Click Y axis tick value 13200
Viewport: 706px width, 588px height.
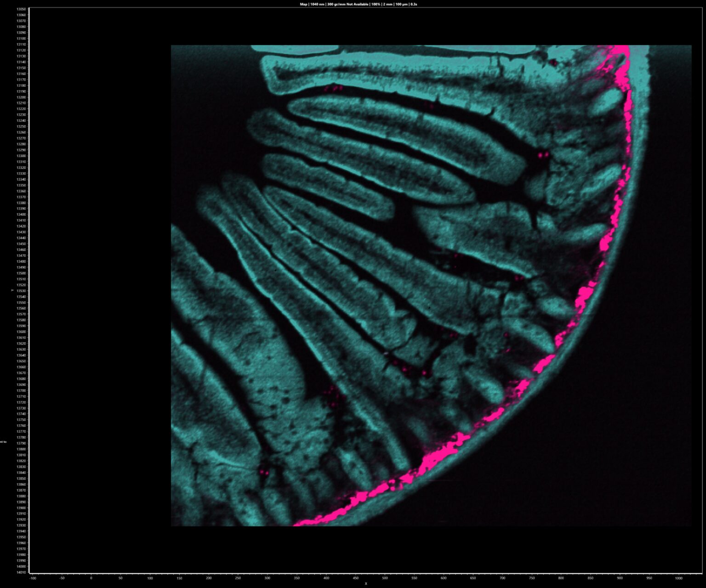(x=21, y=97)
